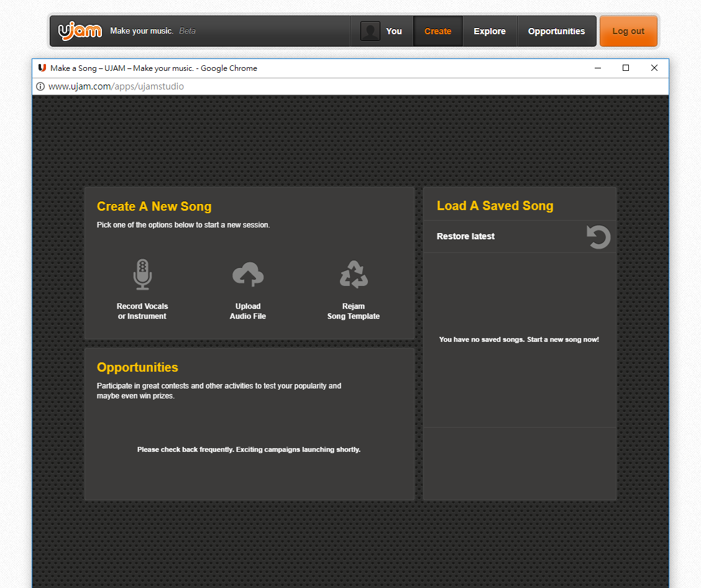Screen dimensions: 701x588
Task: Click the Record Vocals or Instrument label
Action: pos(142,311)
